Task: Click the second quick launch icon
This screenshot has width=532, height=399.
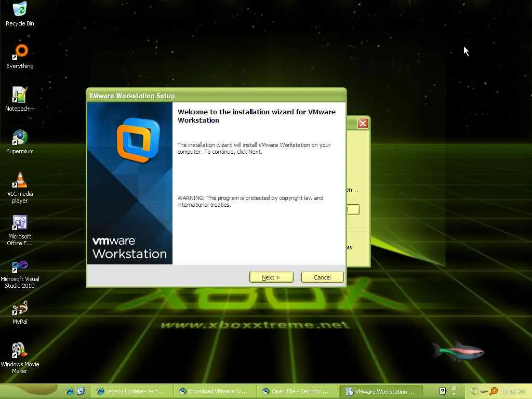Action: [x=81, y=391]
